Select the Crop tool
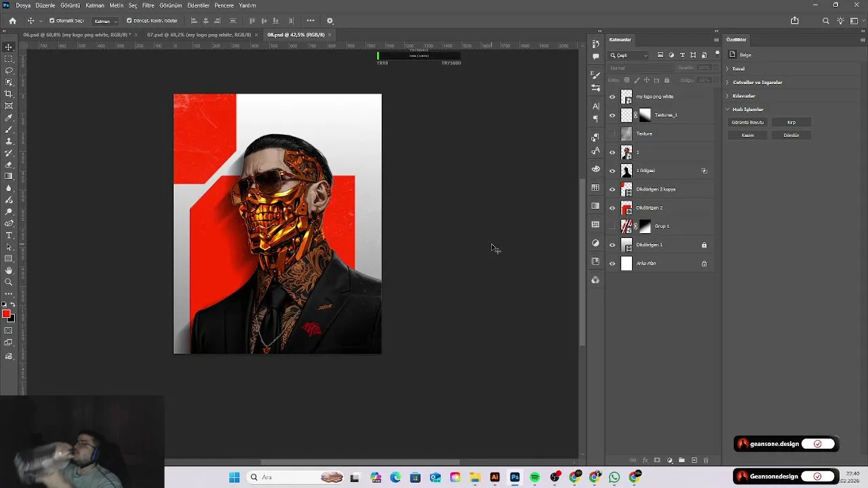The width and height of the screenshot is (868, 488). pyautogui.click(x=9, y=94)
